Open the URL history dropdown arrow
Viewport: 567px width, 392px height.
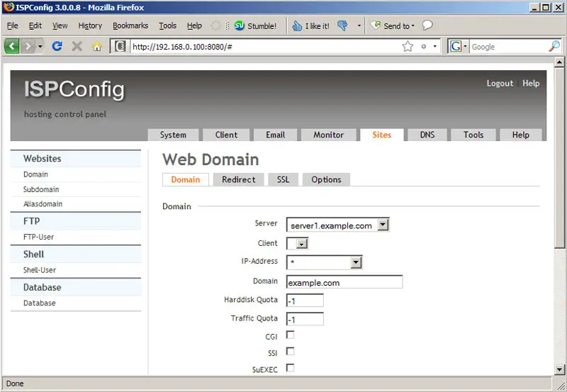[x=434, y=46]
